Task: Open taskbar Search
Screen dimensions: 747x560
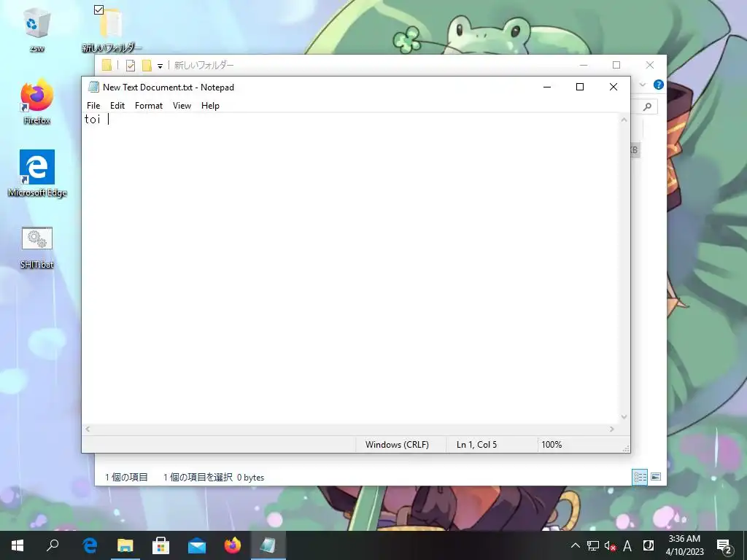Action: [x=53, y=545]
